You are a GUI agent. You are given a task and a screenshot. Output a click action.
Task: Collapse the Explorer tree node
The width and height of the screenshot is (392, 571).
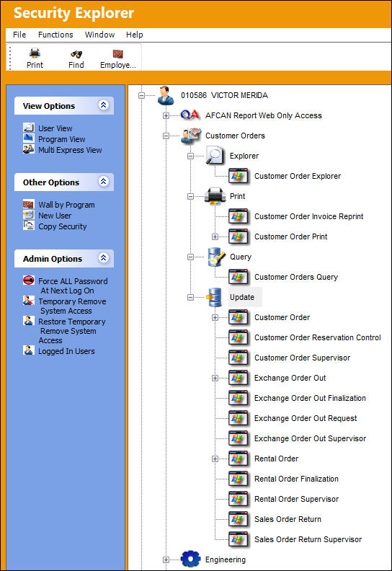click(190, 156)
